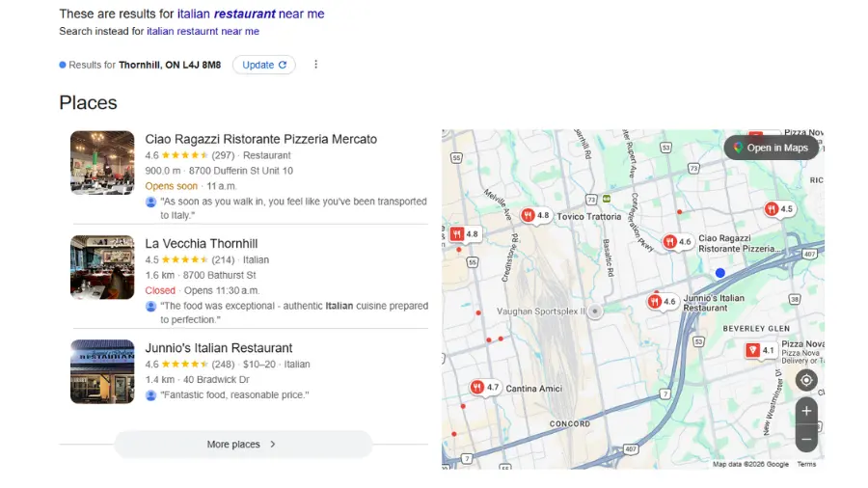Viewport: 868px width, 488px height.
Task: Zoom out on the map
Action: coord(806,439)
